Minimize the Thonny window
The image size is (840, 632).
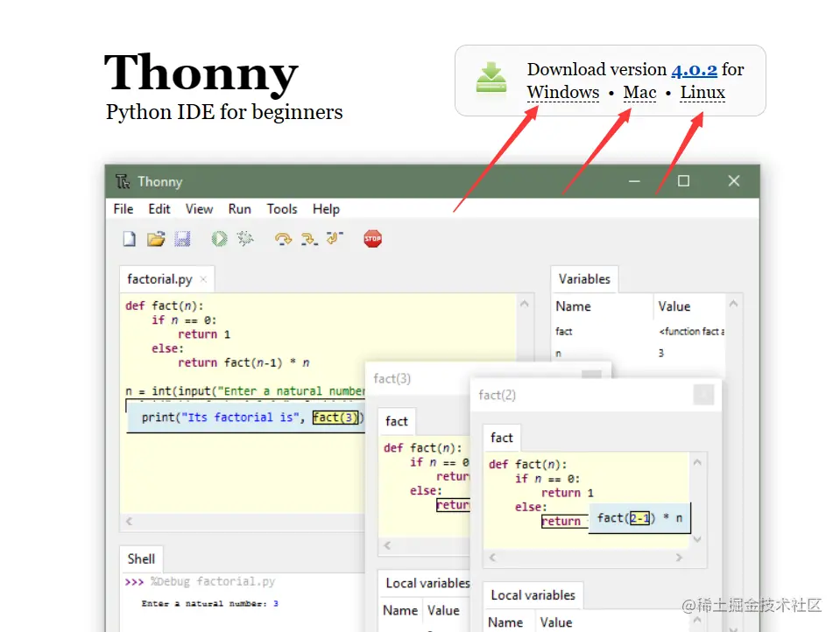pyautogui.click(x=634, y=181)
